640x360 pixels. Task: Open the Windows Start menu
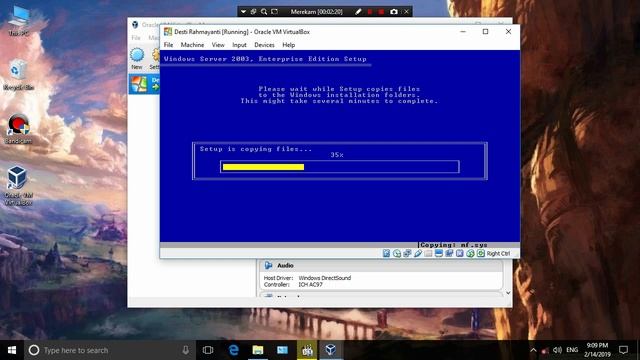pyautogui.click(x=12, y=350)
